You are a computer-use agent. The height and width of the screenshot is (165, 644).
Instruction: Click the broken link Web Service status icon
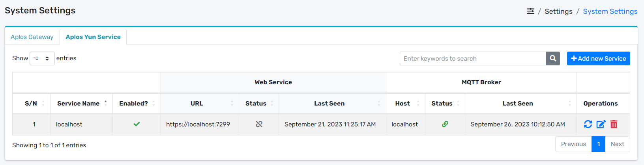tap(259, 124)
